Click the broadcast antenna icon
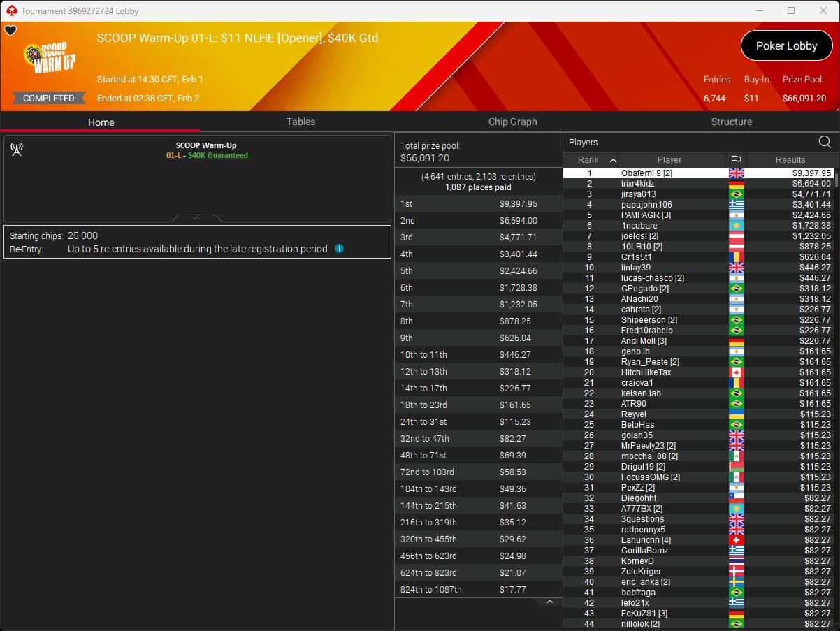The width and height of the screenshot is (840, 631). pos(17,150)
